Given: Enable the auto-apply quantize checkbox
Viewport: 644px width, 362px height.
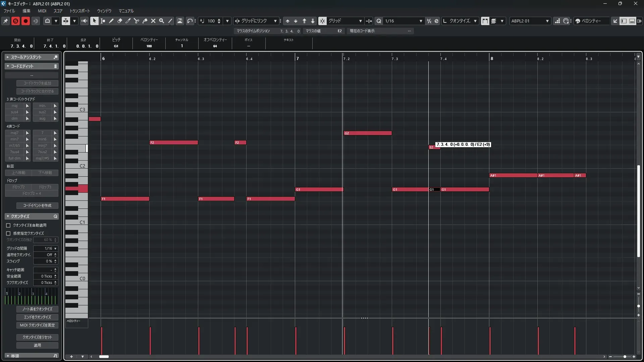Looking at the screenshot, I should click(x=8, y=226).
